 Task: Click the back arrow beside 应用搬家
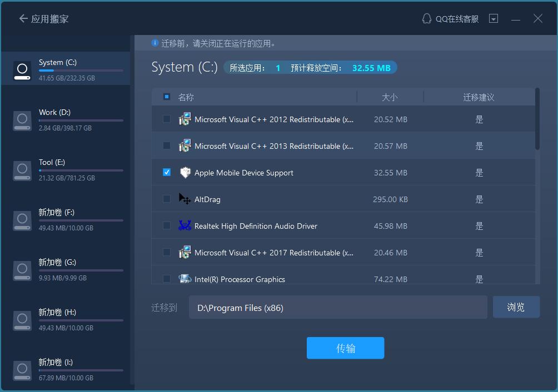[22, 18]
